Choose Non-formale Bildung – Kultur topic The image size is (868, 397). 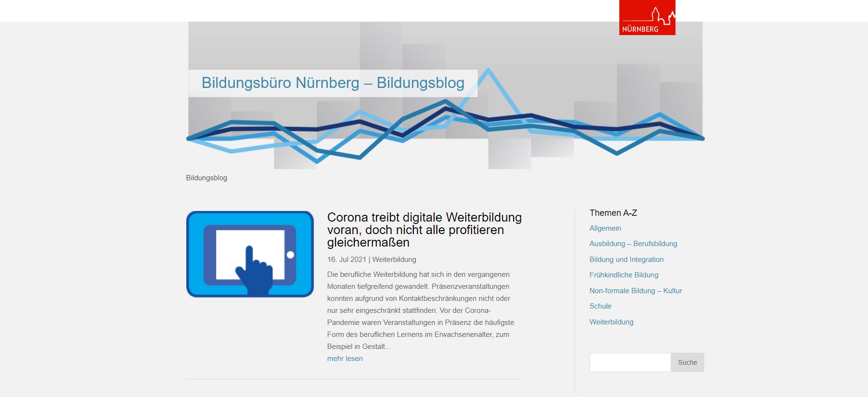click(x=635, y=291)
